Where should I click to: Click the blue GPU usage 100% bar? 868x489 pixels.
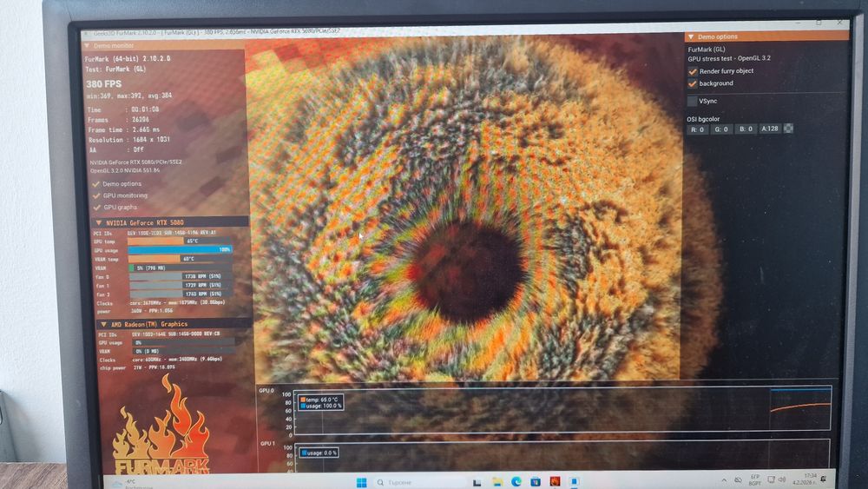pyautogui.click(x=180, y=250)
